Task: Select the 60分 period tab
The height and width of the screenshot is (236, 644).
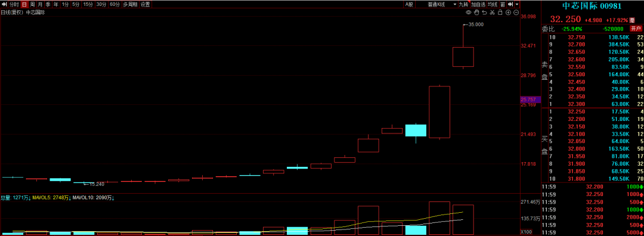Action: click(115, 4)
